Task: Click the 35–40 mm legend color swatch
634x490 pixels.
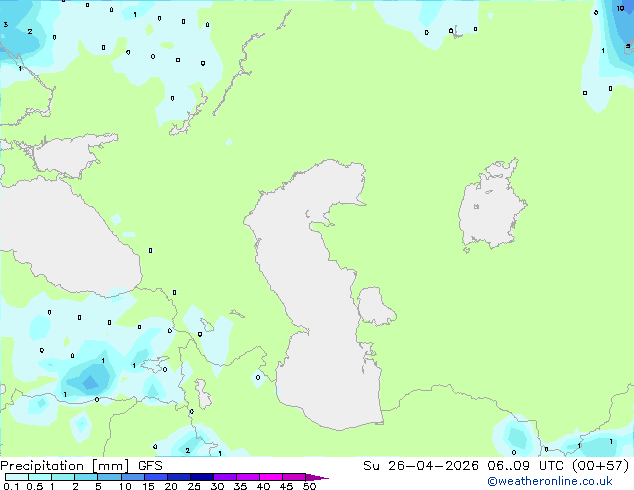Action: 247,477
